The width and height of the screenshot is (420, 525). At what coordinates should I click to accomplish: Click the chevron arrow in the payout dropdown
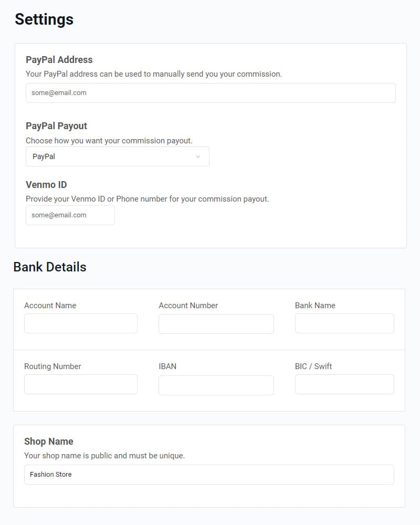(x=198, y=156)
